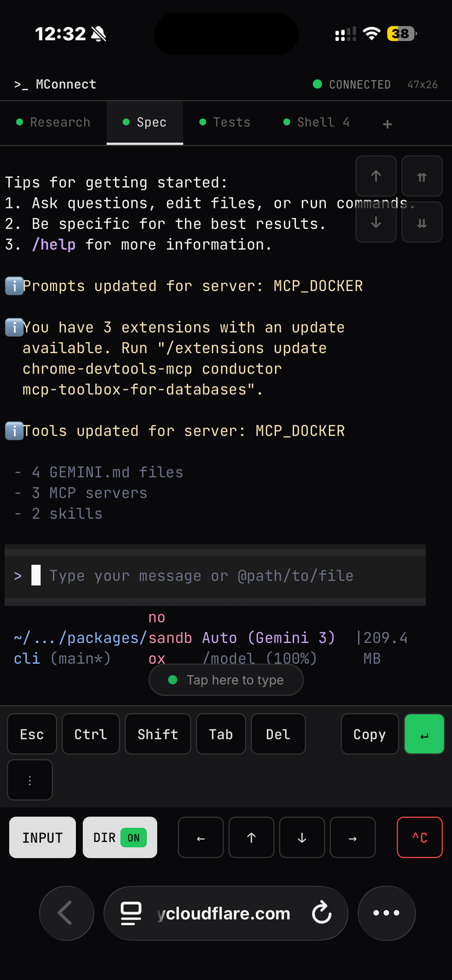This screenshot has width=452, height=980.
Task: Tap the Ctrl modifier key
Action: pyautogui.click(x=90, y=734)
